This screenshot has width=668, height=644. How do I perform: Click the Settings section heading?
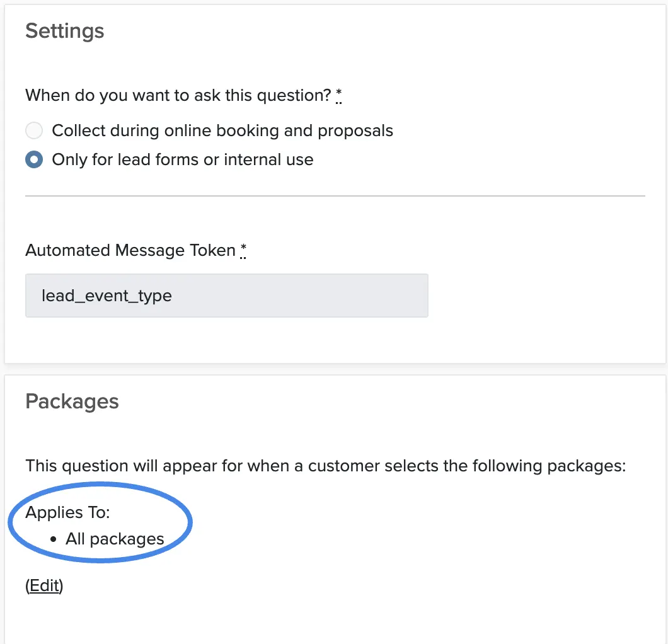pos(65,31)
